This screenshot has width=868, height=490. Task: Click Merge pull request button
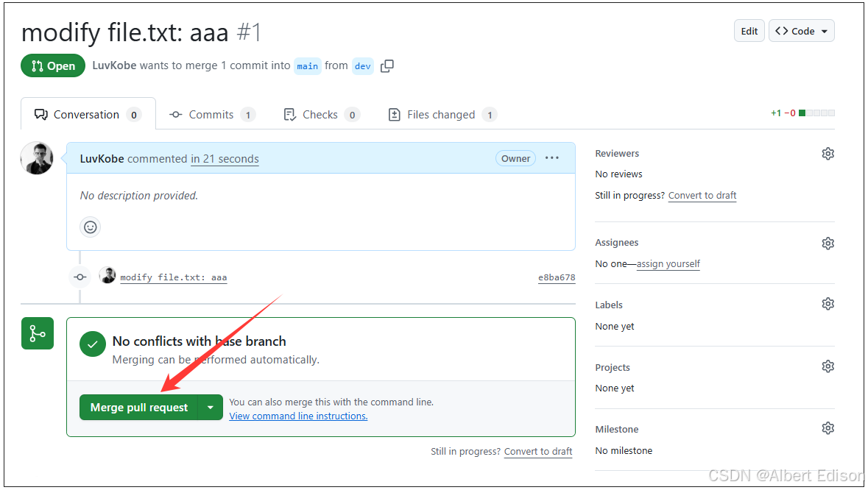pos(139,408)
